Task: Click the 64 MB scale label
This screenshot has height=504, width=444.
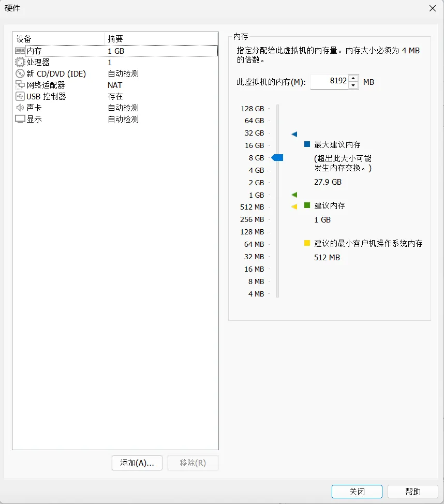Action: coord(254,244)
